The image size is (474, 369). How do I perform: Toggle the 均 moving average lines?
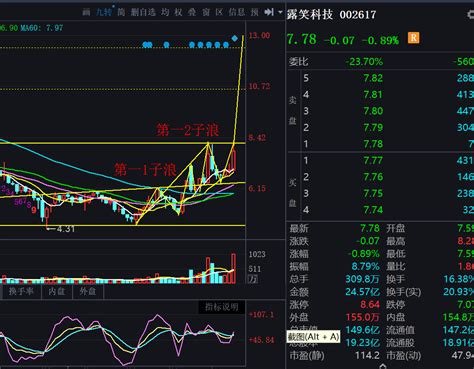[165, 12]
